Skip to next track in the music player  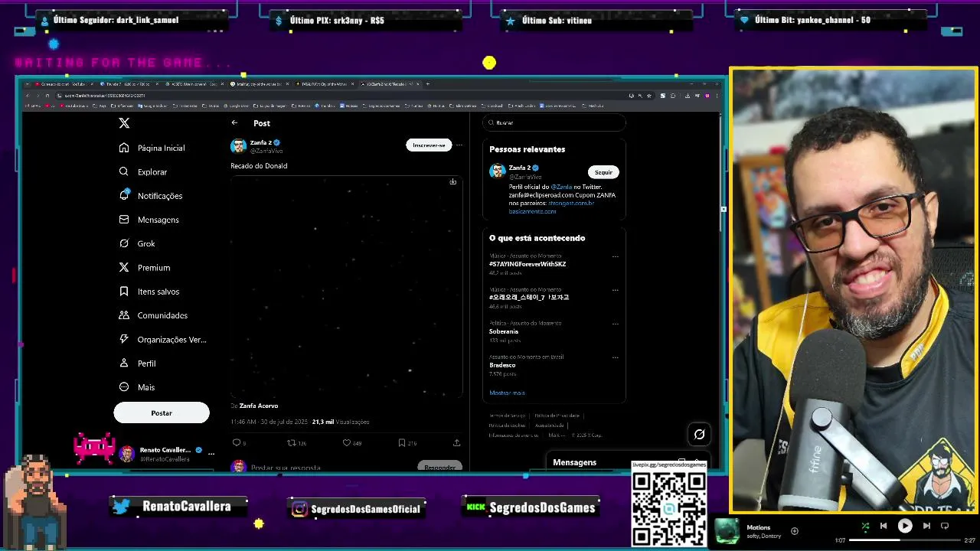click(x=926, y=526)
